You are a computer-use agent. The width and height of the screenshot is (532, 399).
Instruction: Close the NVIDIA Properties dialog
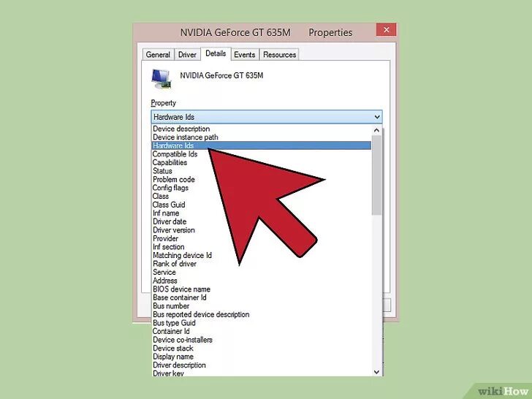386,30
